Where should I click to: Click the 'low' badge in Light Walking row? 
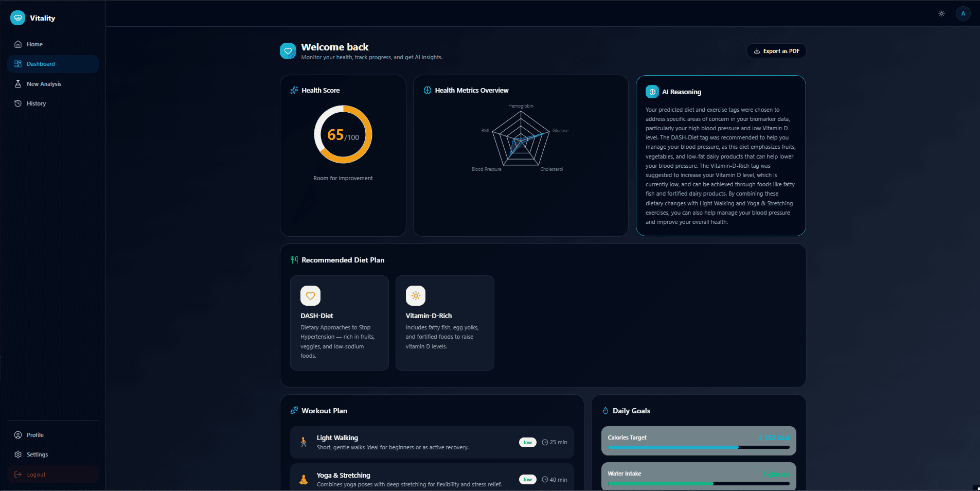click(x=528, y=442)
